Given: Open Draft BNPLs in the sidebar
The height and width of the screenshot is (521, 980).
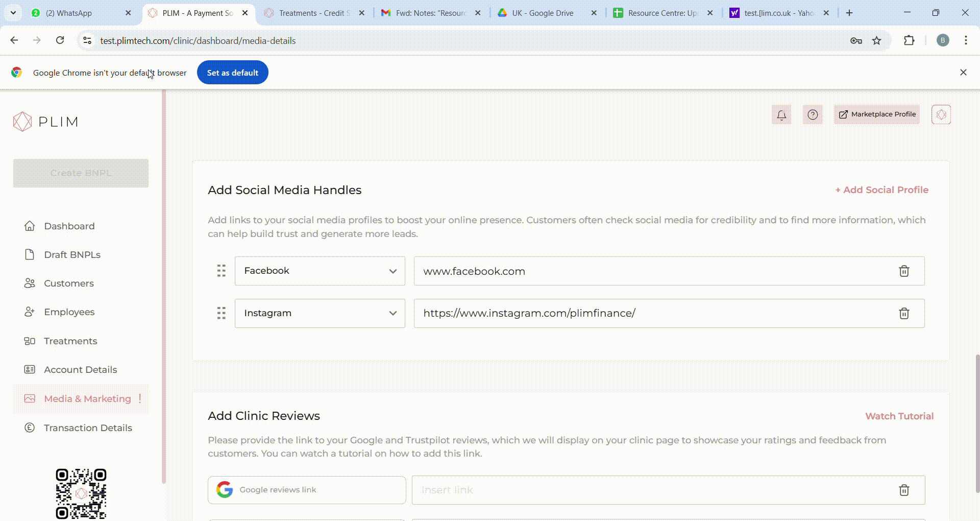Looking at the screenshot, I should pos(72,254).
